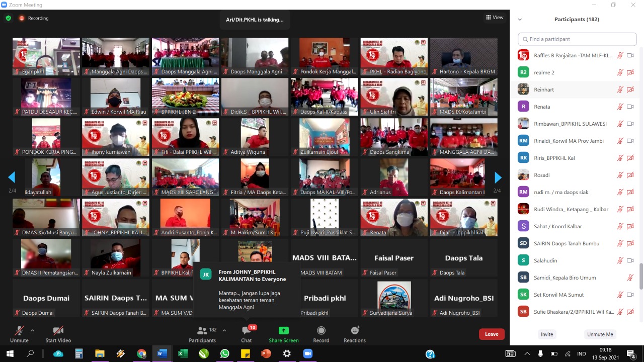
Task: Toggle Renata's microphone mute icon
Action: click(x=620, y=107)
